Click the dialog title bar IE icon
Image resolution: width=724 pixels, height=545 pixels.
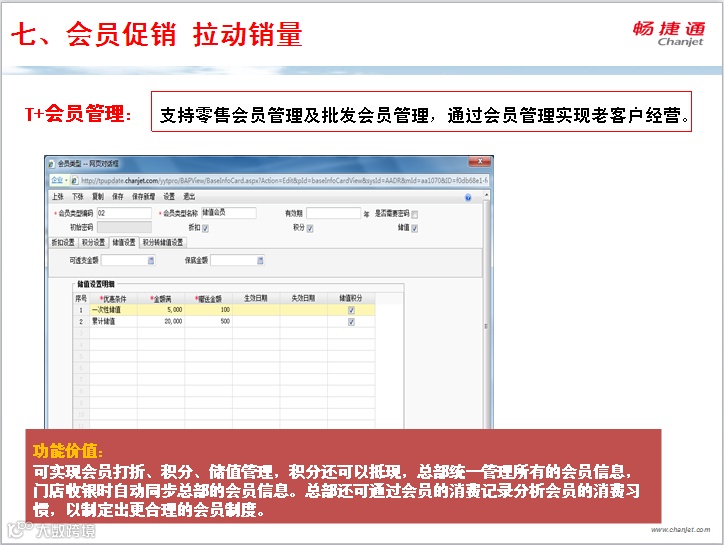pos(52,164)
